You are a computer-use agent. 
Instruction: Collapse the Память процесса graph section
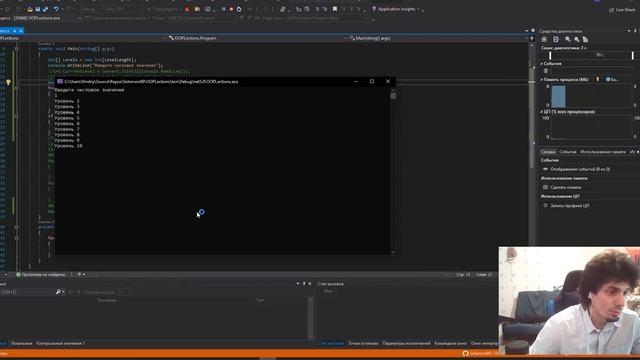[x=542, y=80]
